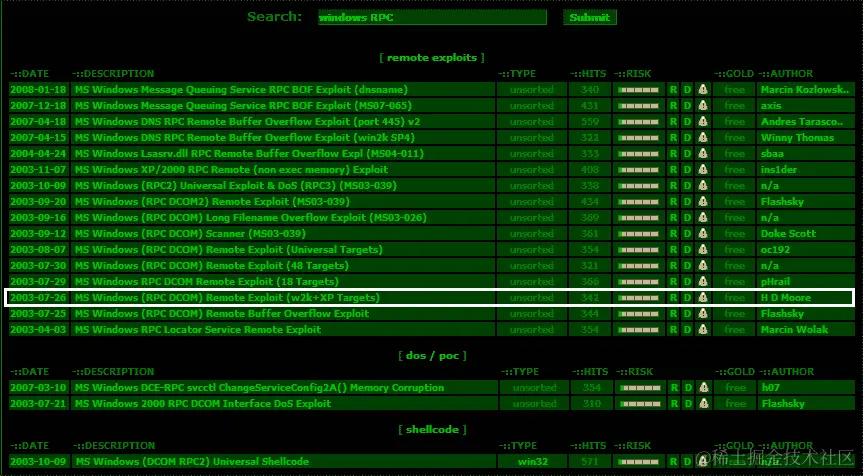Screen dimensions: 863x476
Task: Submit the search query
Action: [x=589, y=18]
